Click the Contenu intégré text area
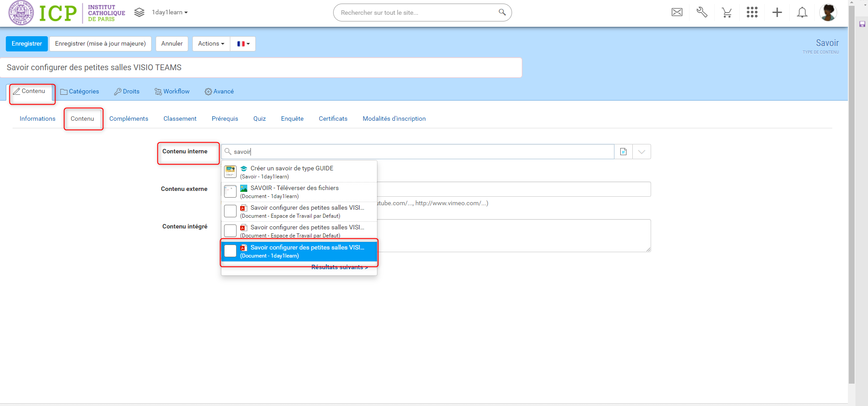Image resolution: width=868 pixels, height=406 pixels. click(513, 236)
